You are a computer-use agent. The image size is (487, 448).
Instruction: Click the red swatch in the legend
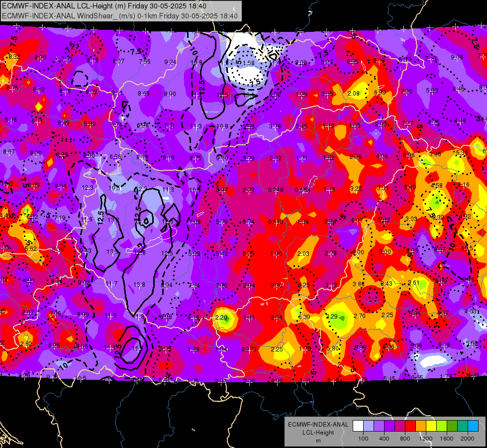pyautogui.click(x=410, y=426)
